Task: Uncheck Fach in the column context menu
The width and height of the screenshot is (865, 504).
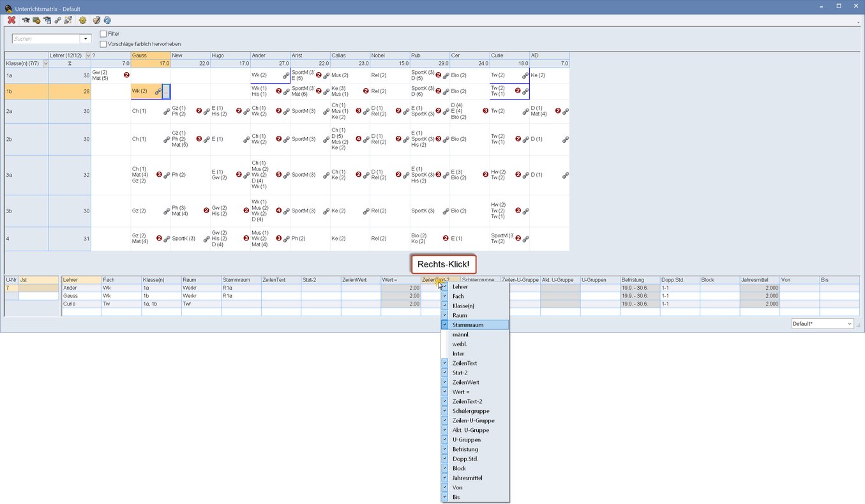Action: (x=475, y=297)
